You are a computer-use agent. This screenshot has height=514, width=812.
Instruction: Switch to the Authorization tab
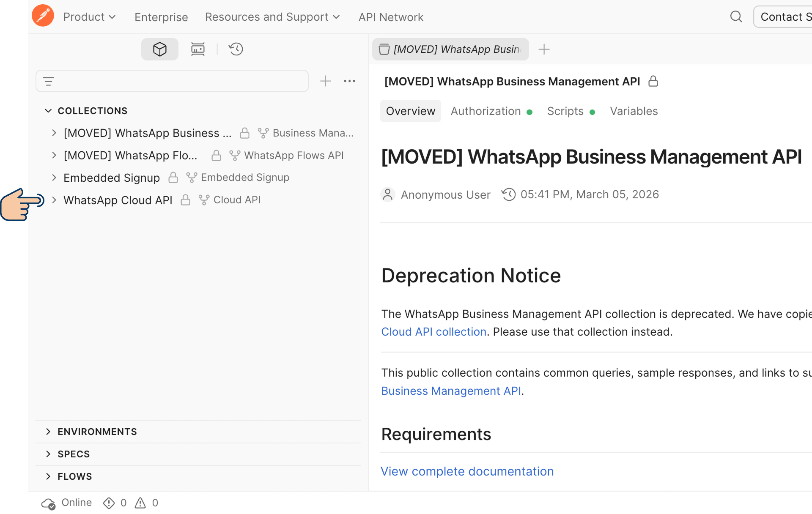coord(491,111)
